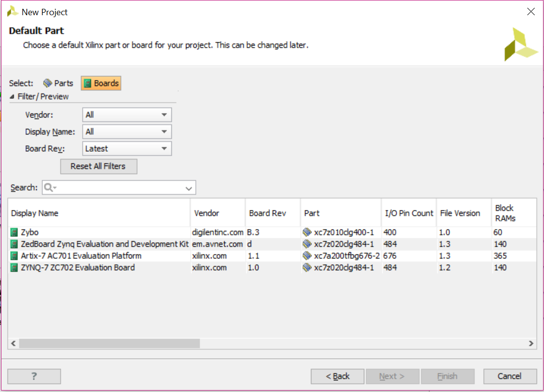This screenshot has width=544, height=392.
Task: Click the ZYNQ-7 ZC702 board icon
Action: [x=14, y=268]
